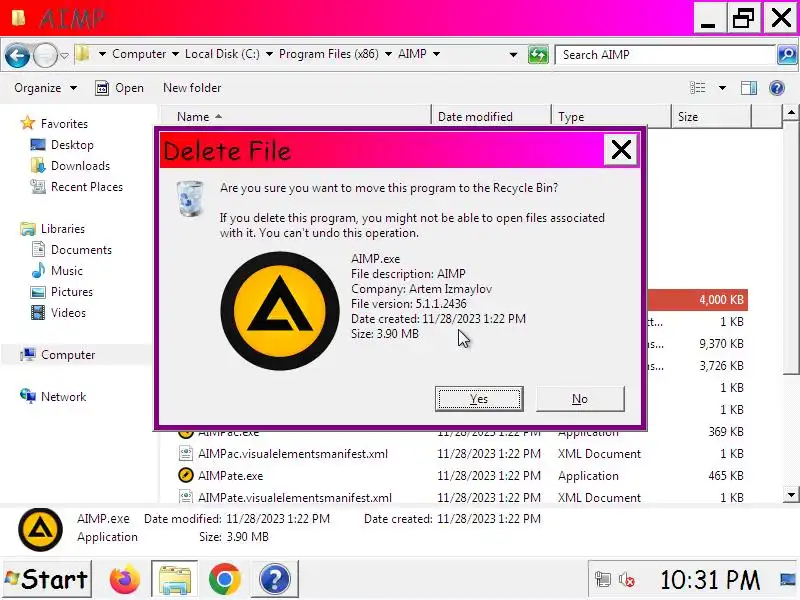Change view with the views icon
800x600 pixels.
(x=697, y=88)
